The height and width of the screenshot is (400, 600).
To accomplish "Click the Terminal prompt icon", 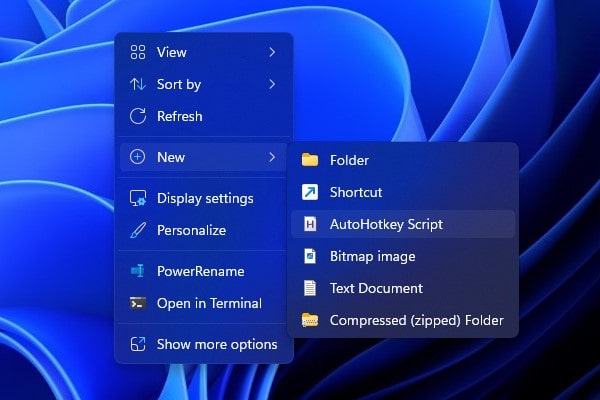I will click(138, 303).
